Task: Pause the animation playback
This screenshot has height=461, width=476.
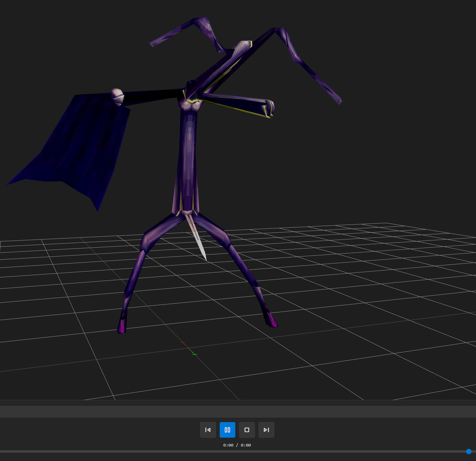Action: click(227, 430)
